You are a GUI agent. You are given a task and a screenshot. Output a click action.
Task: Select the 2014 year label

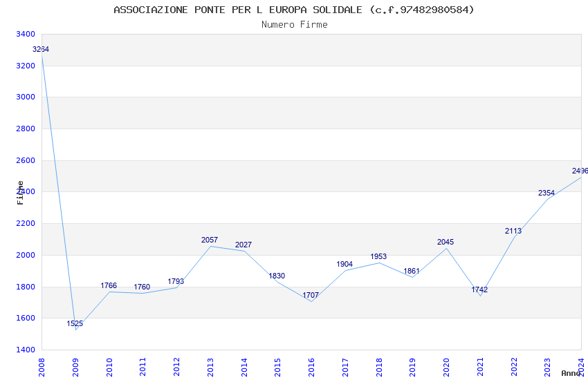pos(244,367)
